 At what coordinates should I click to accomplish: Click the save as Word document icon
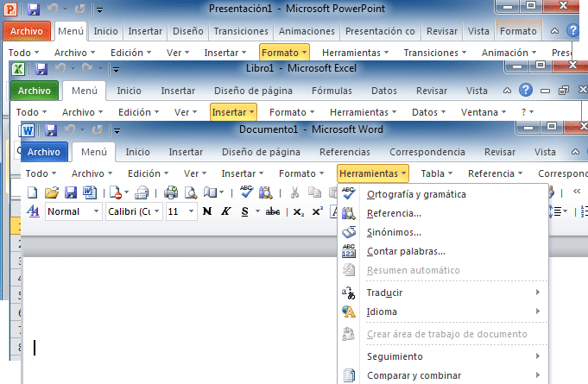point(89,192)
